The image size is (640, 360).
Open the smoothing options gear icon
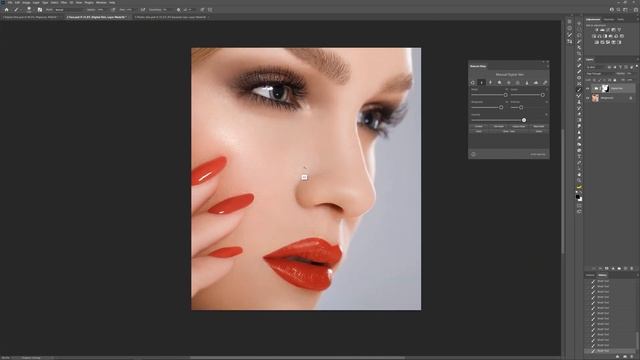(x=178, y=10)
